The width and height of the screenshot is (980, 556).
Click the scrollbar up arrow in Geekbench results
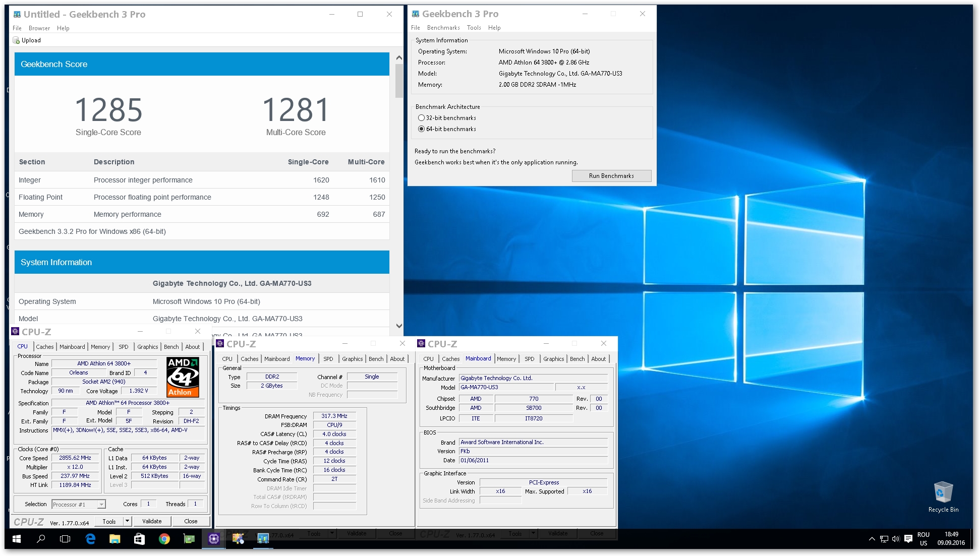click(399, 58)
